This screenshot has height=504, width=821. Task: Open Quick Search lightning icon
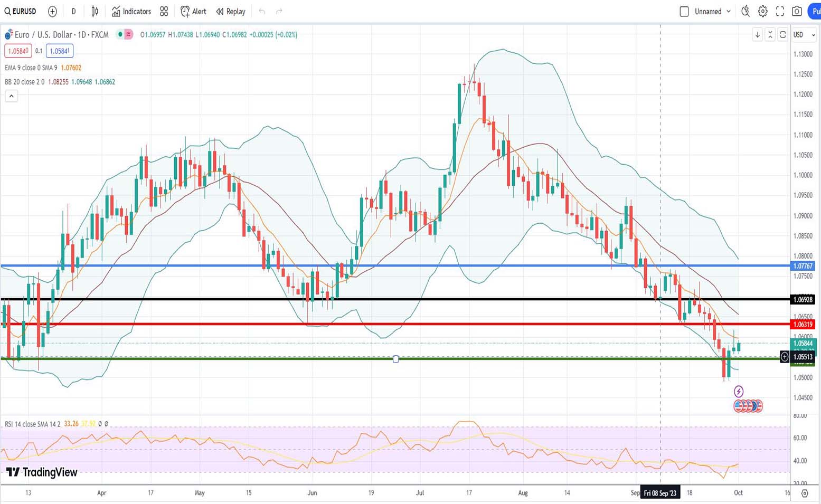click(745, 11)
